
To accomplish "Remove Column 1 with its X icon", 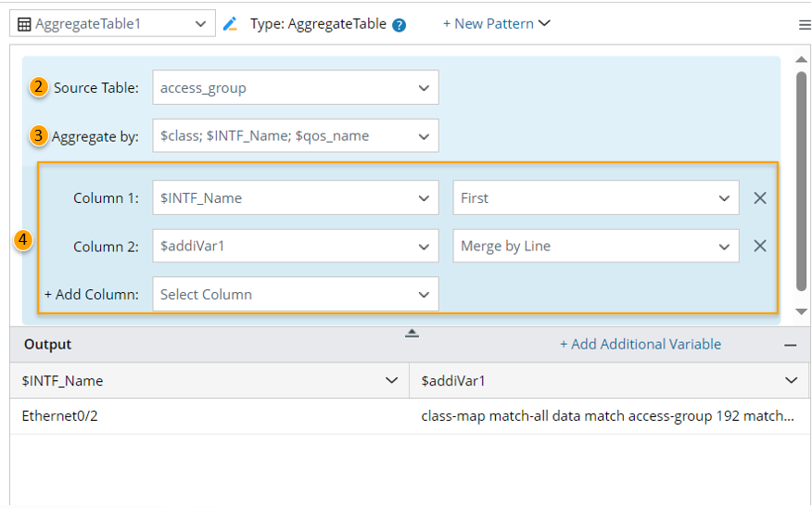I will (x=760, y=198).
